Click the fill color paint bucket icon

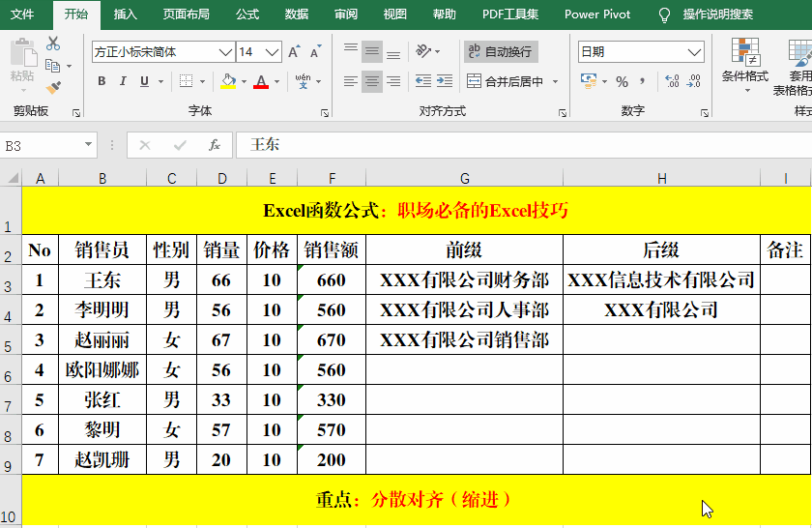[228, 81]
